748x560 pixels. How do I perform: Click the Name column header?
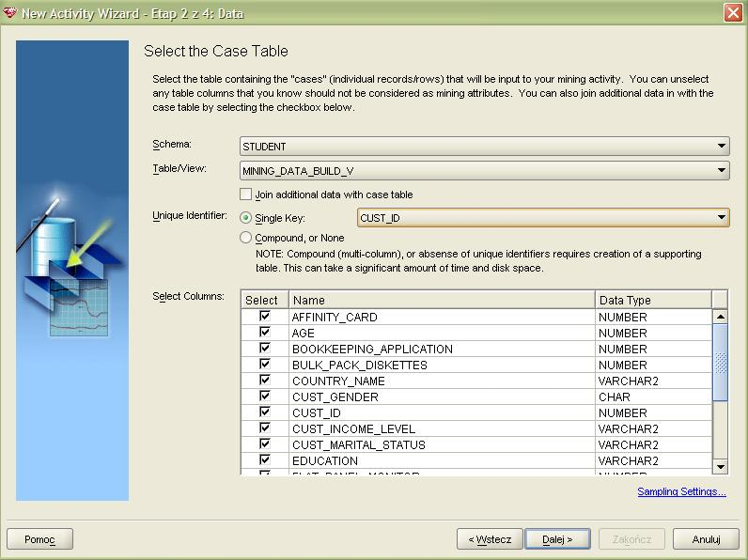click(442, 300)
